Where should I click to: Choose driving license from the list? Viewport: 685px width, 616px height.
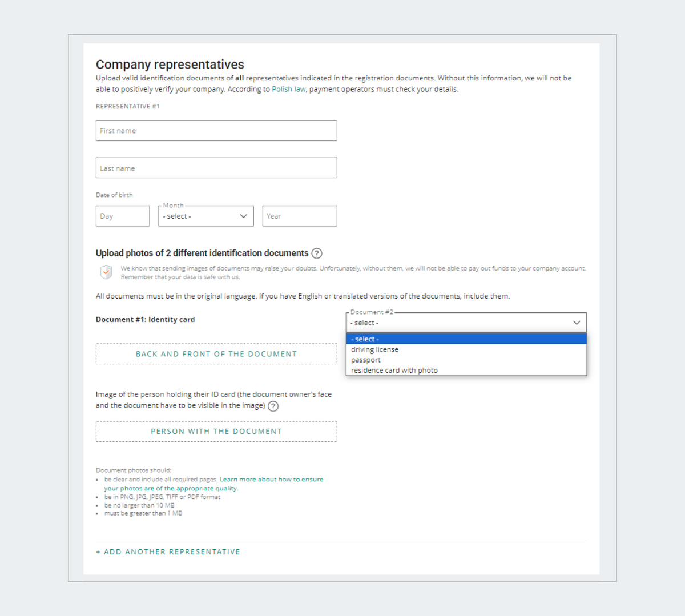(x=375, y=349)
